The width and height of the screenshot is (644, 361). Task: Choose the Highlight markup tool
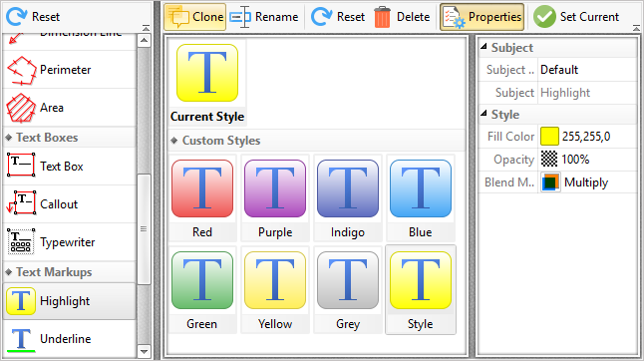tap(69, 301)
